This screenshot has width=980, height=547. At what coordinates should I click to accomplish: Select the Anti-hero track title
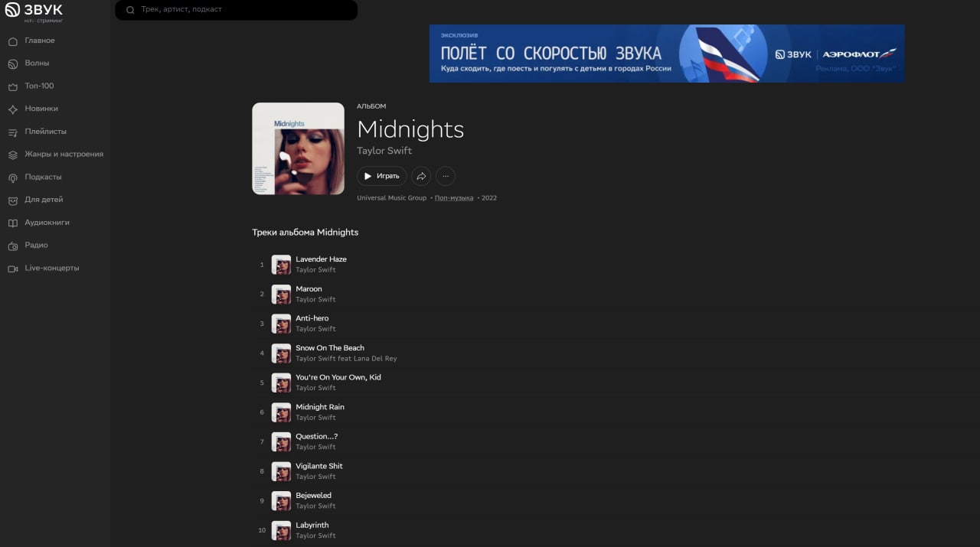(x=312, y=318)
